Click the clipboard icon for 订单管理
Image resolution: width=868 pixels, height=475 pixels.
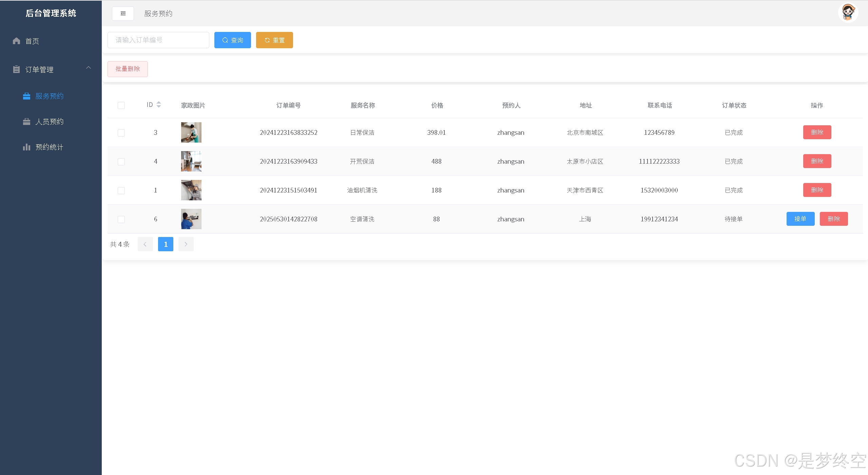(16, 70)
